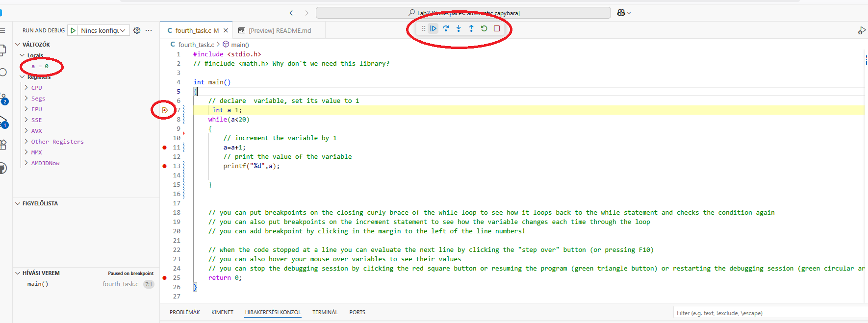Click the Step Over debug icon

(x=446, y=28)
